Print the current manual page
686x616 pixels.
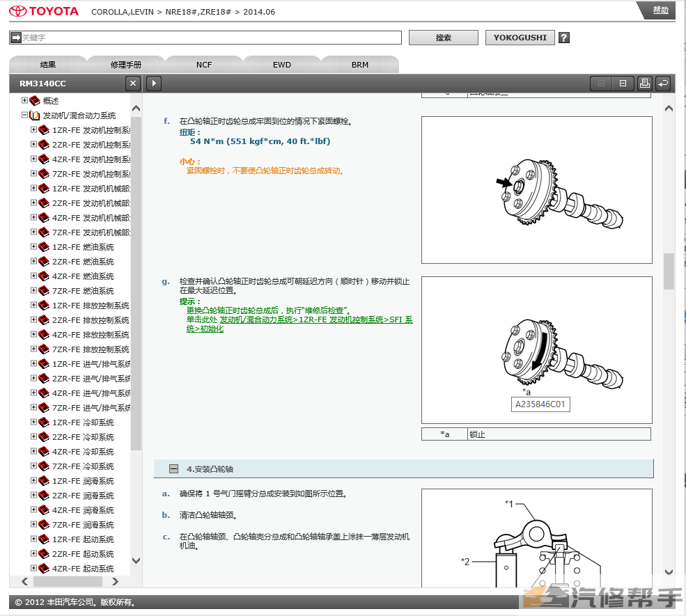[644, 83]
